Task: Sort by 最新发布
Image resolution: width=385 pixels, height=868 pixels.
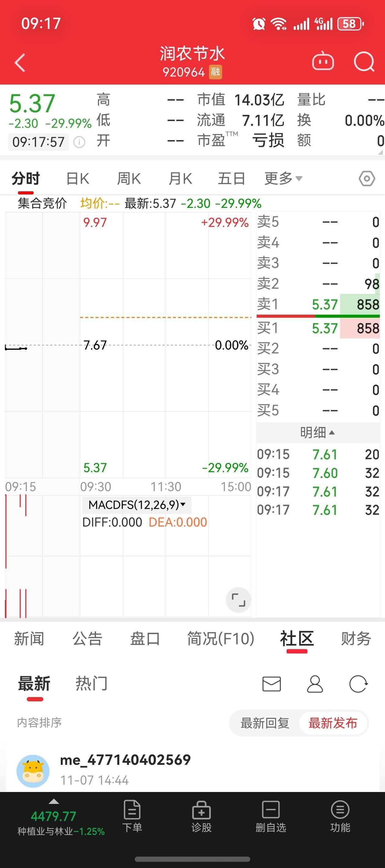Action: pyautogui.click(x=333, y=723)
